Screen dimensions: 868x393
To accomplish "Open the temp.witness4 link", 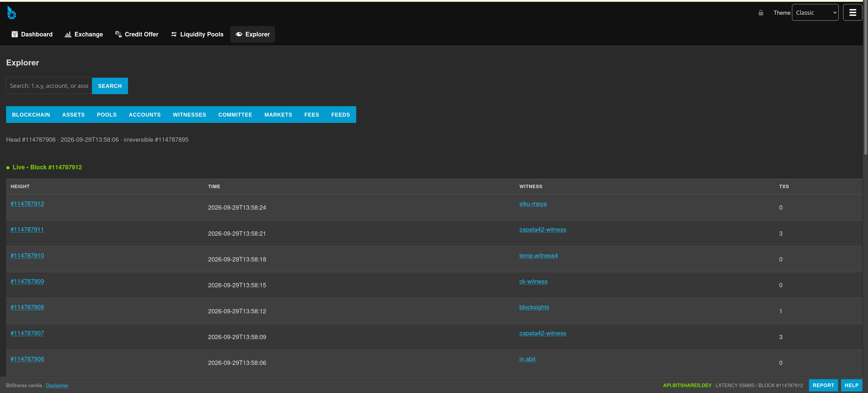I will [x=538, y=256].
